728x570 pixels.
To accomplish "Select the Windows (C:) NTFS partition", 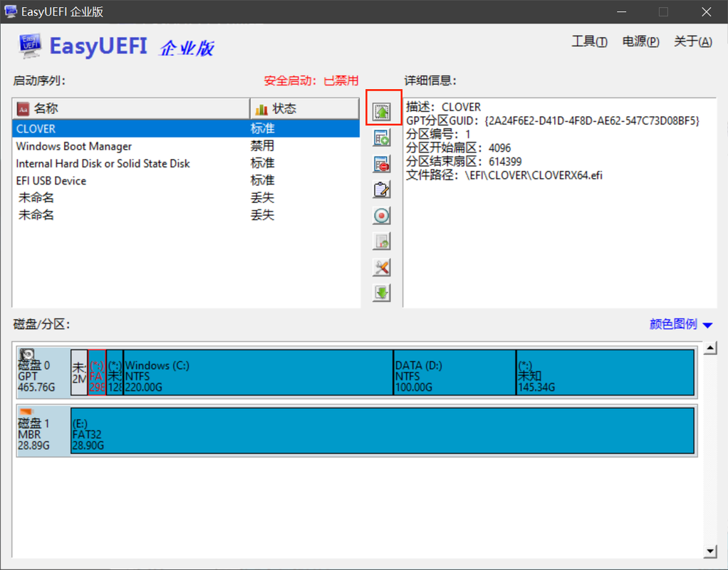I will [258, 373].
